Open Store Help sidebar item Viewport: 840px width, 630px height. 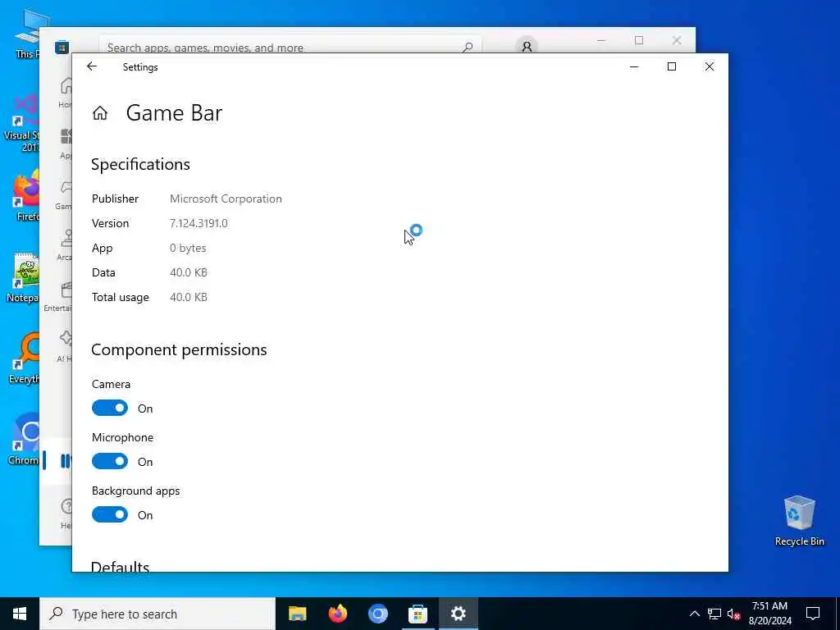pos(66,514)
